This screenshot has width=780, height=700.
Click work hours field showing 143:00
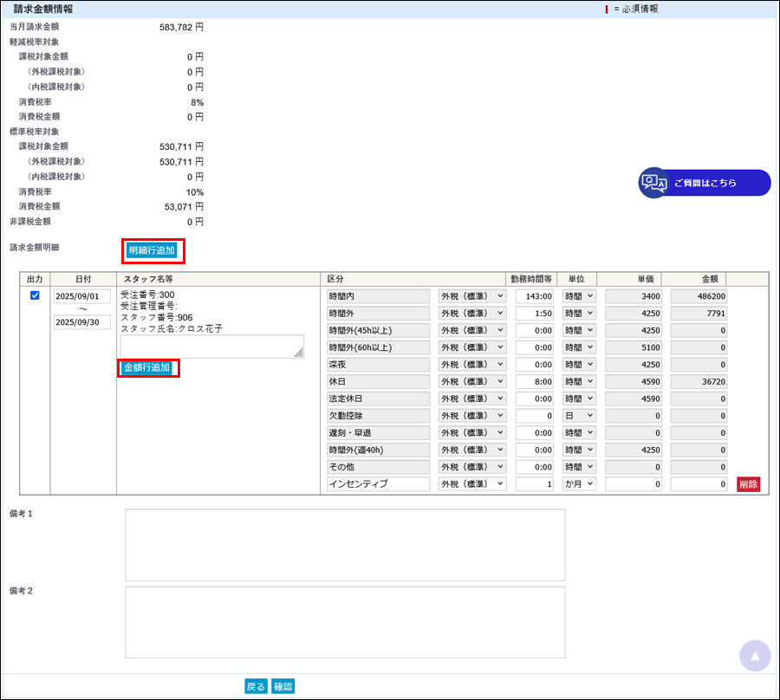pos(534,296)
